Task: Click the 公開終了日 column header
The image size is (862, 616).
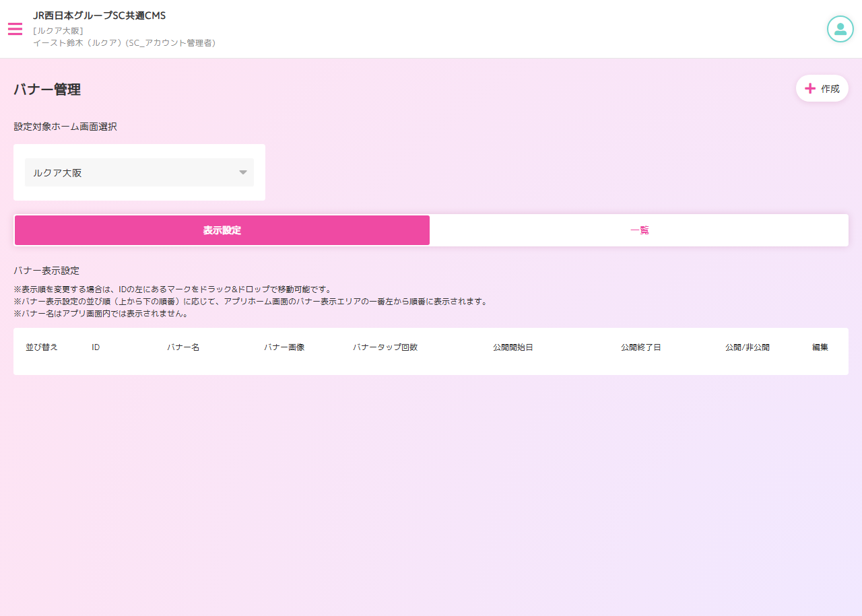Action: coord(641,347)
